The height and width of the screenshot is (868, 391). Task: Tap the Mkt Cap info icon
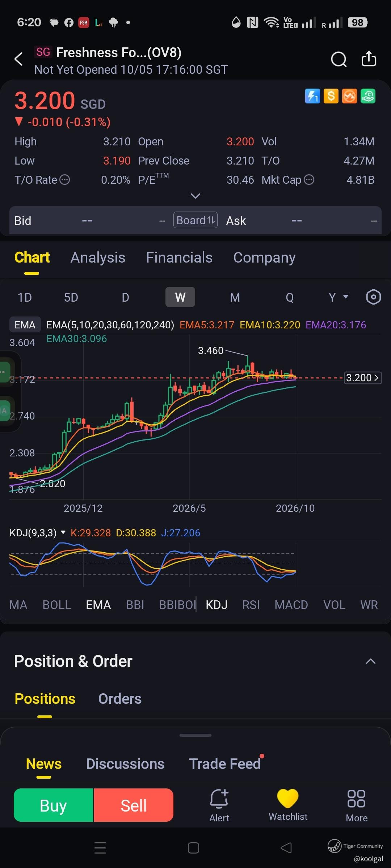[309, 180]
